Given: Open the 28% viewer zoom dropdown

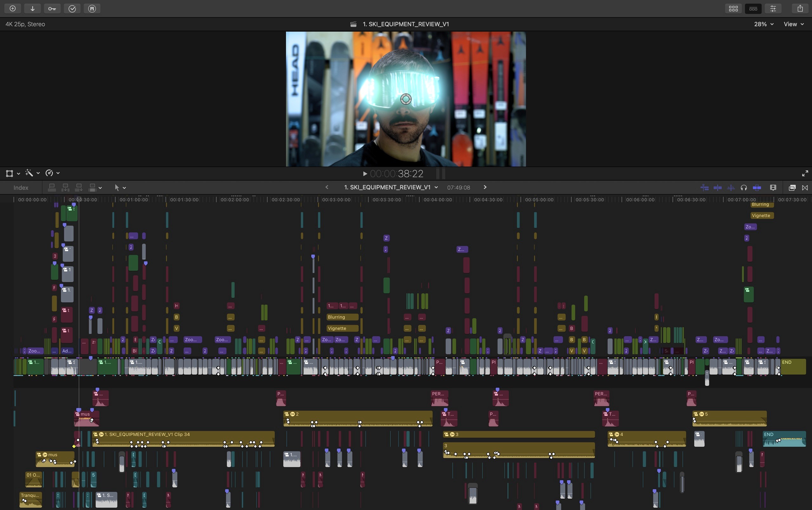Looking at the screenshot, I should click(763, 24).
